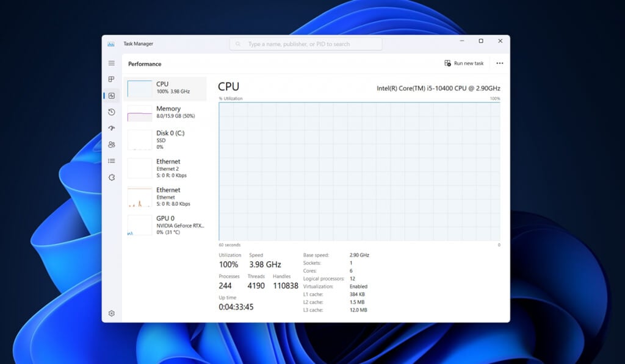Select the Ethernet adapter with 8.0 Kbps
The height and width of the screenshot is (364, 625).
[x=165, y=197]
